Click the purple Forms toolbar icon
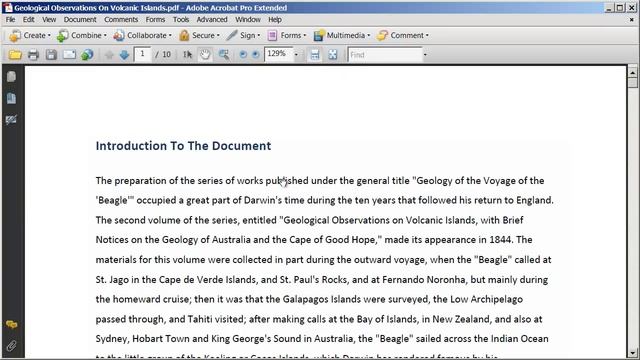The height and width of the screenshot is (360, 640). pyautogui.click(x=272, y=36)
